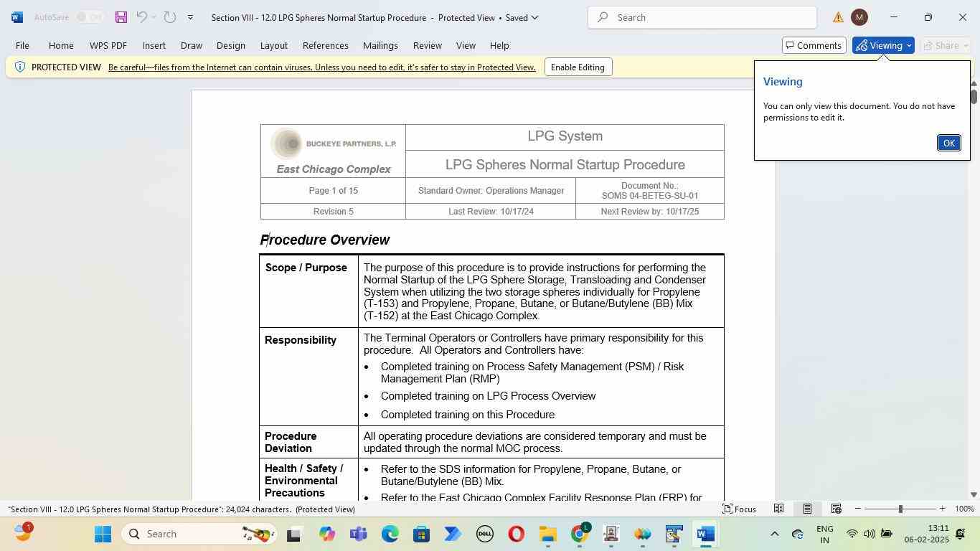Open the Copilot icon in taskbar

(x=327, y=534)
